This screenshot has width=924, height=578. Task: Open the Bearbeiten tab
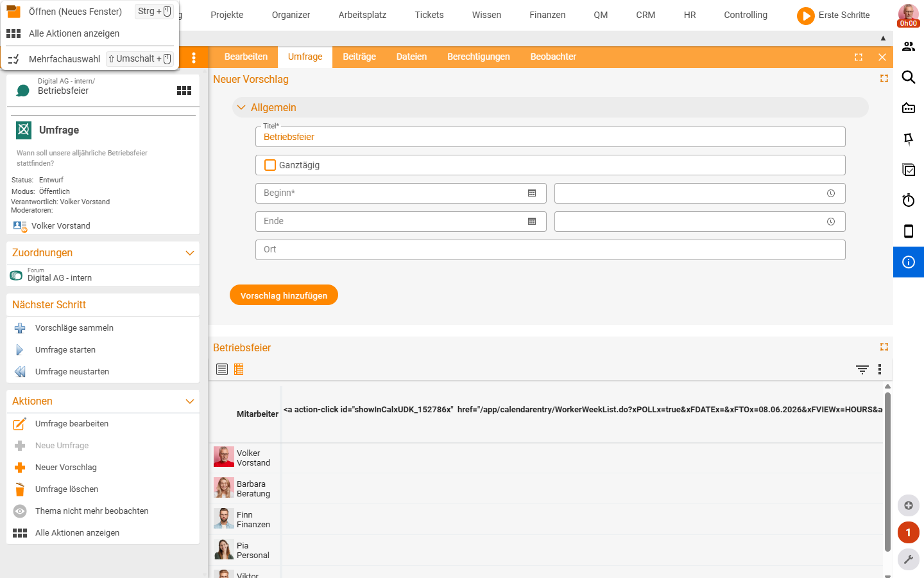click(x=246, y=57)
